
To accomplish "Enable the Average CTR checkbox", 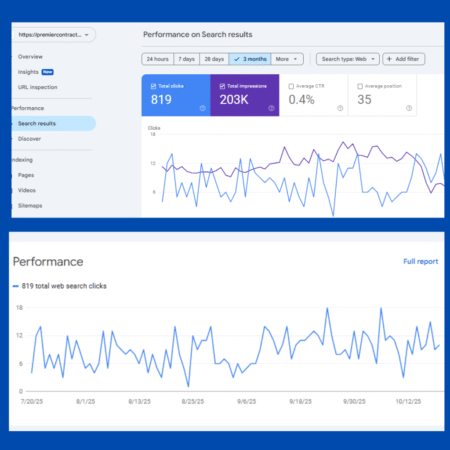I will 291,86.
